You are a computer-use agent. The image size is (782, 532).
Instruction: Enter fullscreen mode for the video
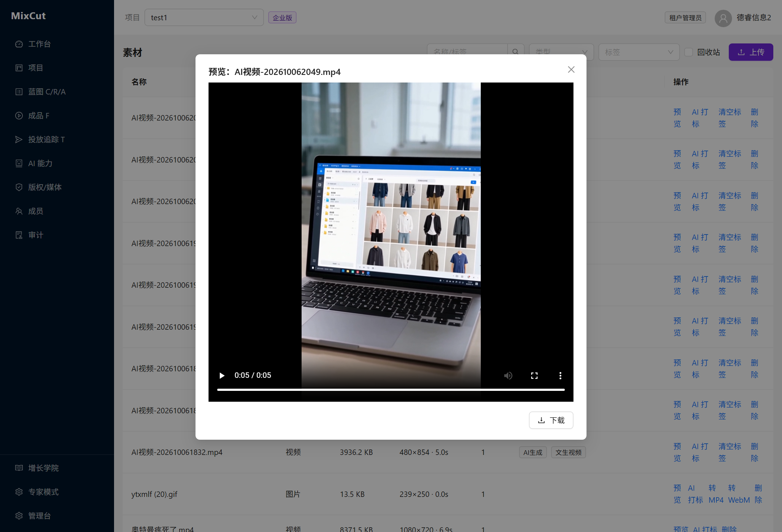click(x=534, y=375)
